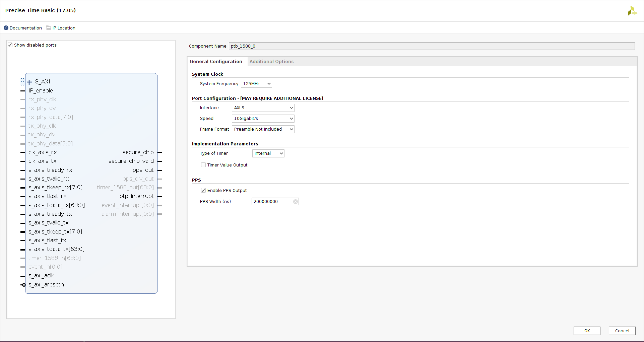This screenshot has height=342, width=644.
Task: Click the Cancel button
Action: tap(622, 331)
